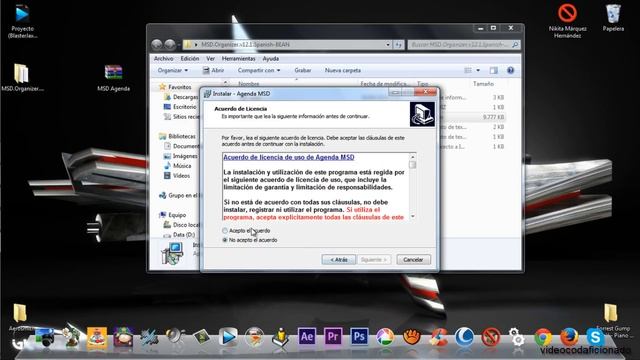The image size is (640, 360).
Task: Launch Adobe Premiere Pro from the dock
Action: 333,337
